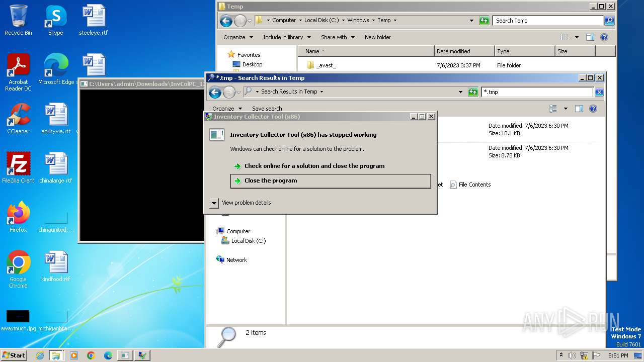
Task: Expand Temp address bar history dropdown
Action: [x=471, y=21]
